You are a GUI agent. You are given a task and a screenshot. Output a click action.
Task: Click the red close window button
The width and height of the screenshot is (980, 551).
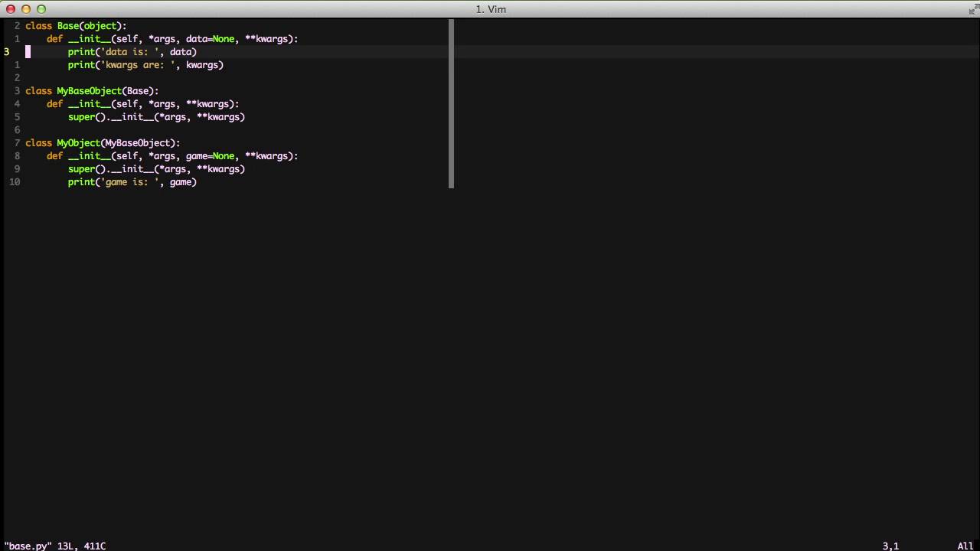point(11,9)
